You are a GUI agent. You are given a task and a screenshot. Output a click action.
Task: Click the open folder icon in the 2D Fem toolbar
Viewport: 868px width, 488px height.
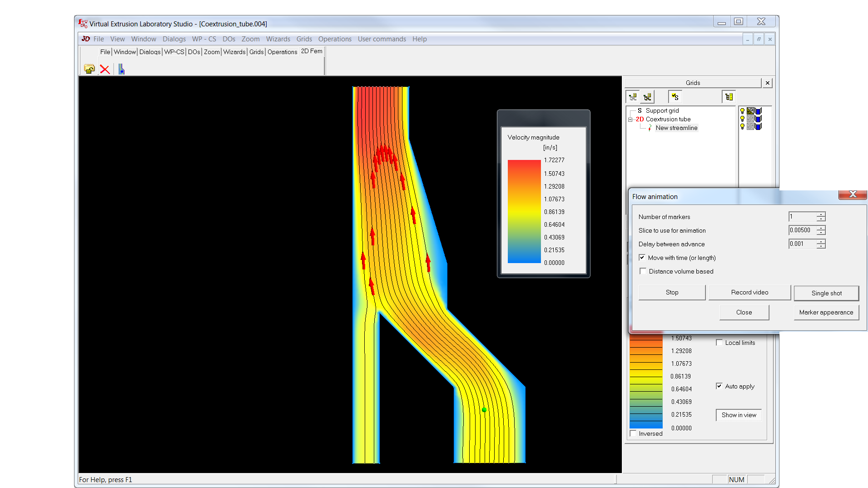(89, 69)
